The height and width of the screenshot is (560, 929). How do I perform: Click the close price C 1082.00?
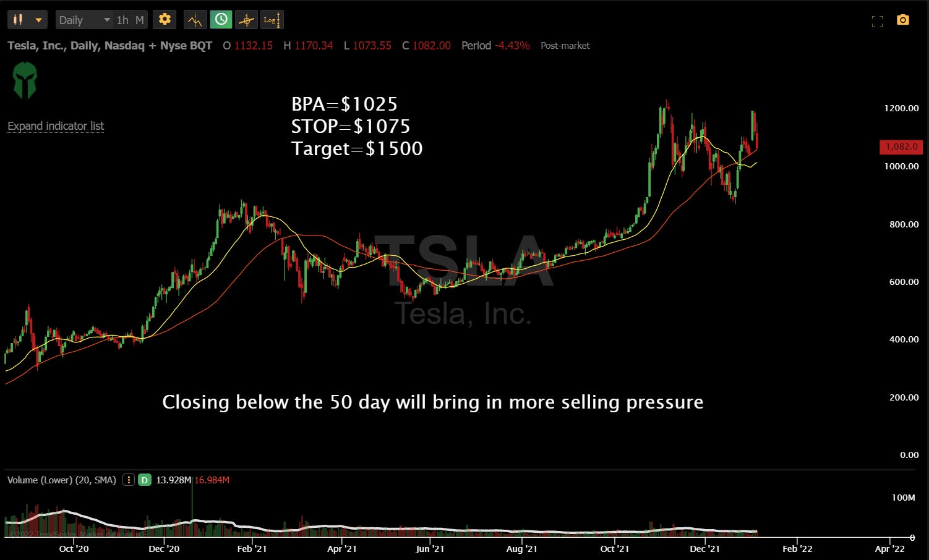coord(426,46)
